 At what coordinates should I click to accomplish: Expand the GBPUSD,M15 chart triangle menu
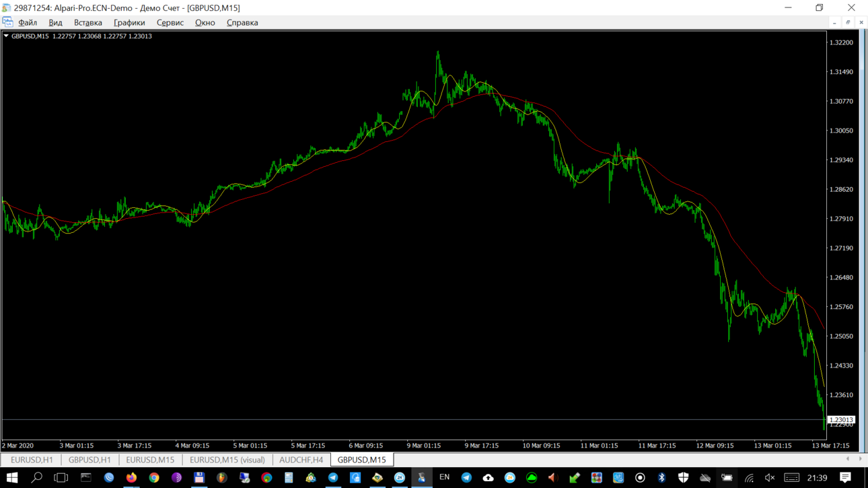(x=6, y=36)
